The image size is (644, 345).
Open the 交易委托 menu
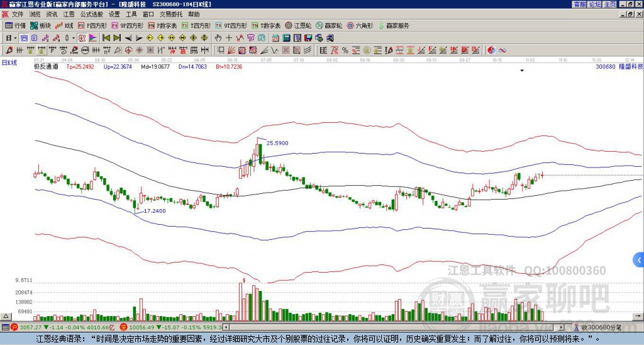pyautogui.click(x=171, y=14)
